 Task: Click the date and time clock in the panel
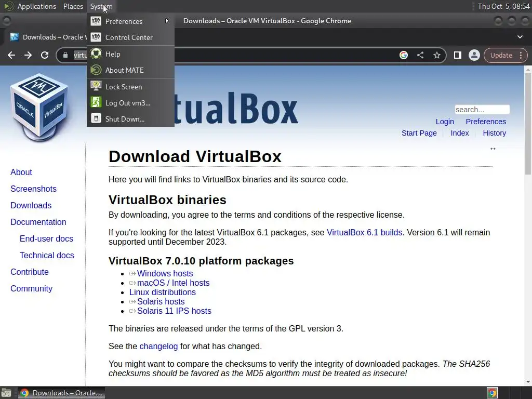point(503,6)
